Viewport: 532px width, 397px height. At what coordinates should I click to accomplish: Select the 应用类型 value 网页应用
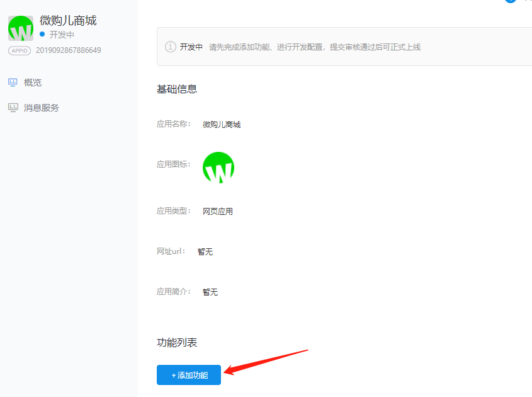click(218, 211)
